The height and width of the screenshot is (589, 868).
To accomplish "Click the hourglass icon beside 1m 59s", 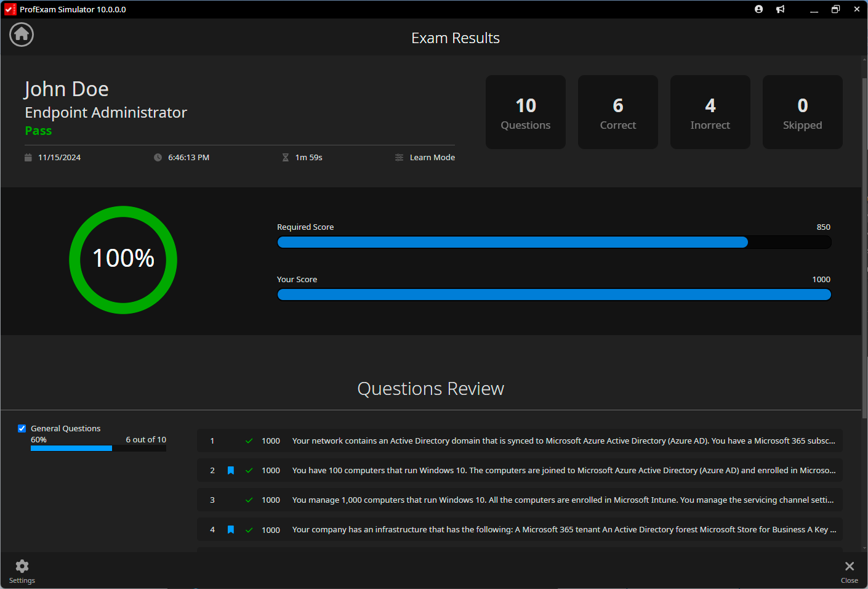I will 285,158.
